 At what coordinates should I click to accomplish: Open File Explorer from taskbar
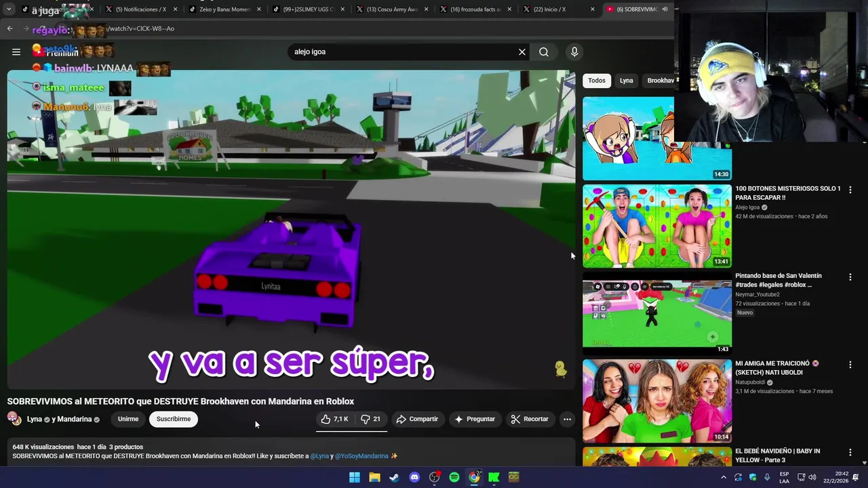point(374,477)
